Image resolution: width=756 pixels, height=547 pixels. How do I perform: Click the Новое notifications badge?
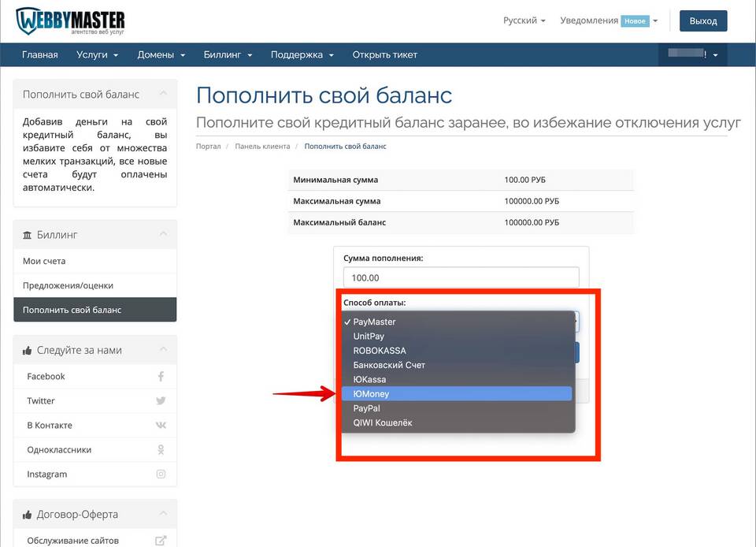(635, 21)
